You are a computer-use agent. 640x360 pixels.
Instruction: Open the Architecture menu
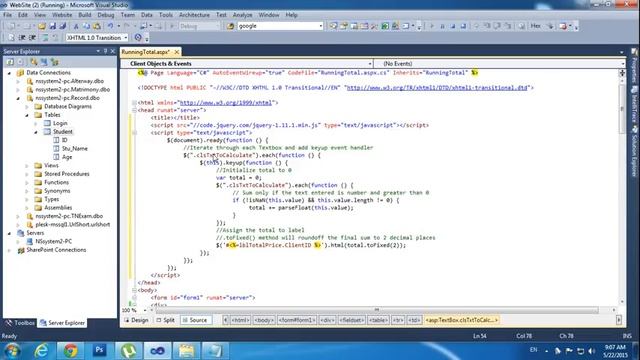click(194, 15)
